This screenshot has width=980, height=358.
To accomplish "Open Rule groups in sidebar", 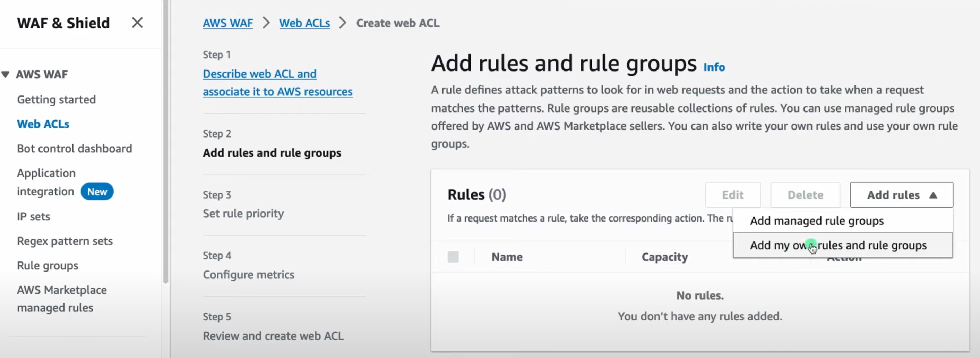I will 48,265.
